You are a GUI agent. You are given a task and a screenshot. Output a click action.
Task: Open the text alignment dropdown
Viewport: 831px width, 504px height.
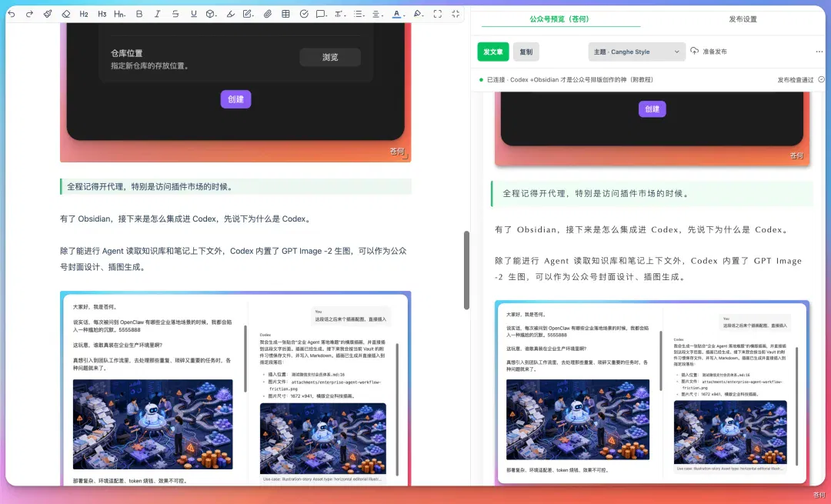377,14
